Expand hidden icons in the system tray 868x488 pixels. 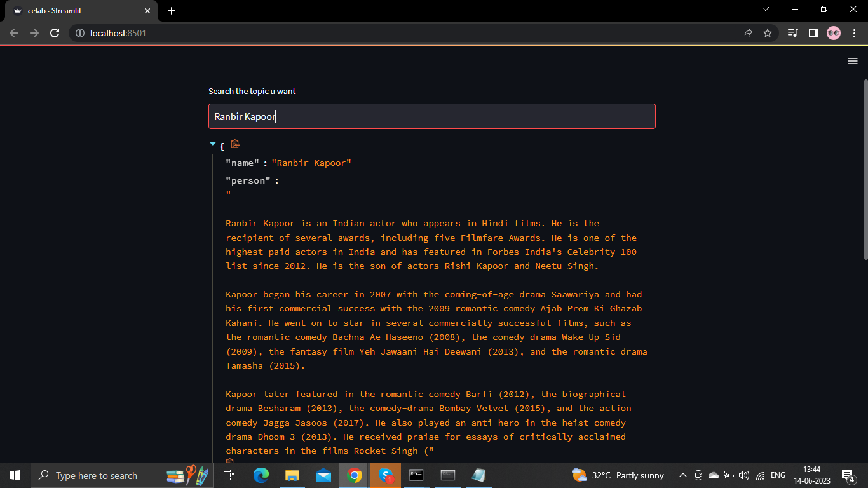[682, 475]
